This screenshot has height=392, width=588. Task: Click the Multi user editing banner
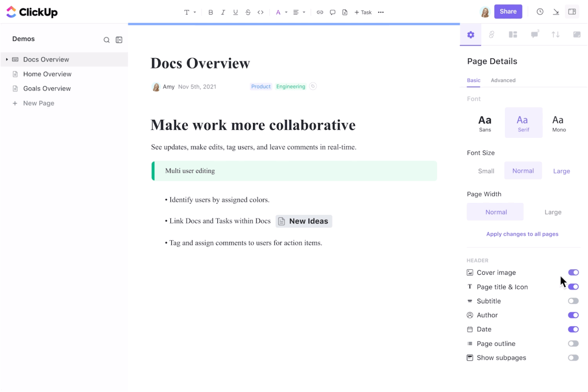(x=294, y=171)
